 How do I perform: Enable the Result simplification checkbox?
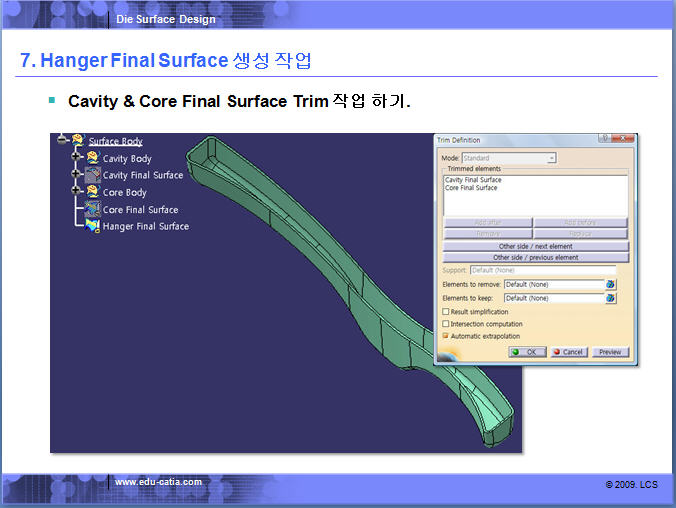[x=446, y=312]
